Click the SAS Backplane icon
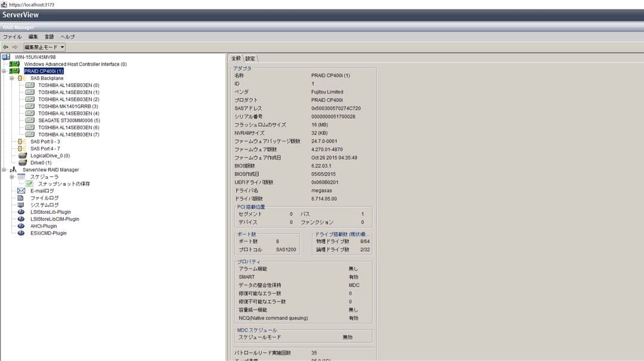The height and width of the screenshot is (361, 644). click(21, 78)
